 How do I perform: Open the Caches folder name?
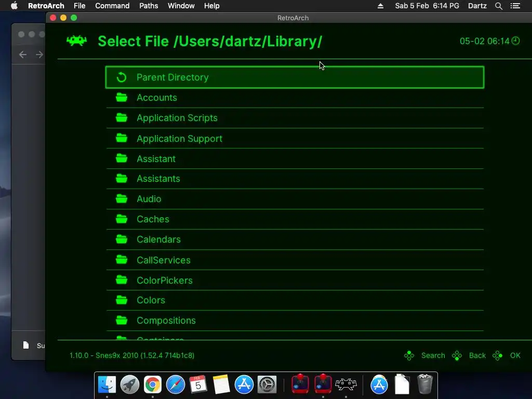(153, 219)
